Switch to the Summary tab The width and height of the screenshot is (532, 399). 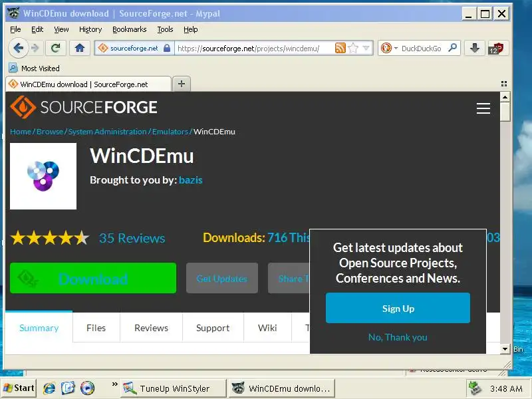point(39,328)
